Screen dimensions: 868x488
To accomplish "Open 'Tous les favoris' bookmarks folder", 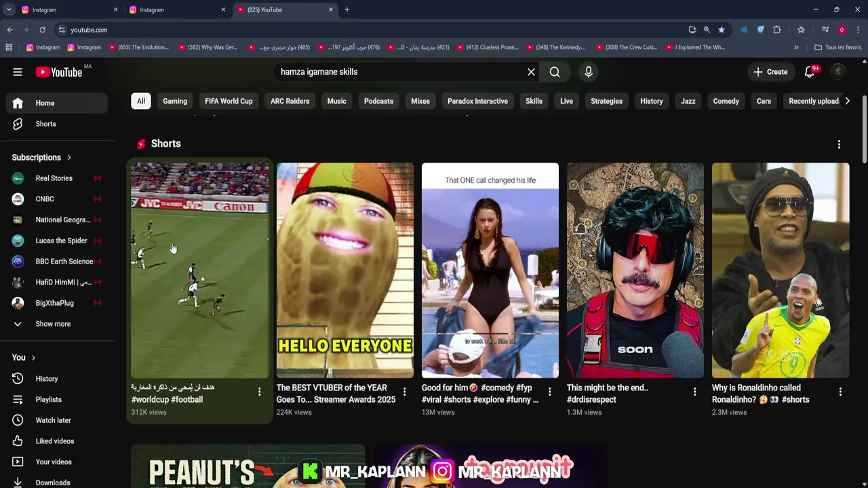I will pyautogui.click(x=837, y=47).
